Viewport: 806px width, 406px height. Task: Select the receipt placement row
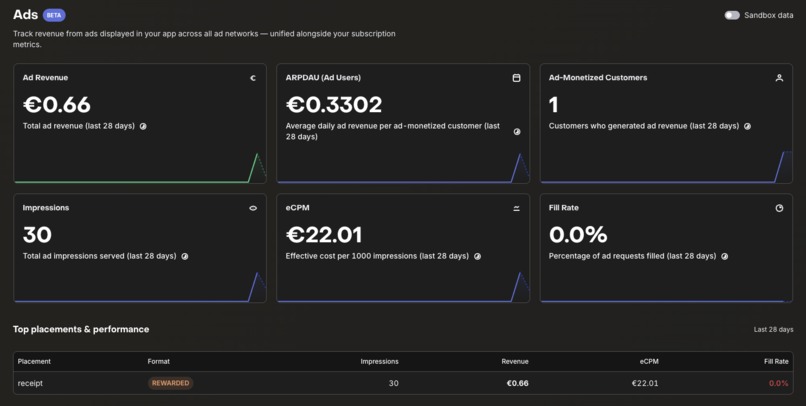coord(403,383)
